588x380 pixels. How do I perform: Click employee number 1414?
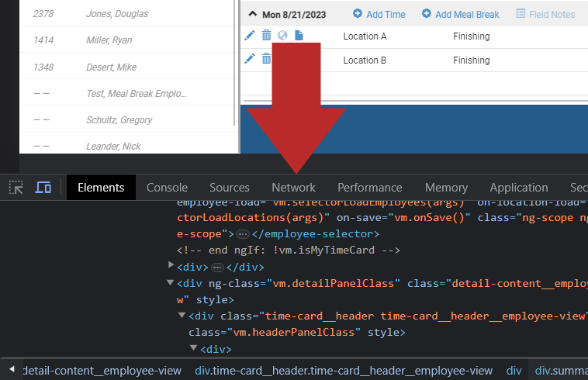43,40
